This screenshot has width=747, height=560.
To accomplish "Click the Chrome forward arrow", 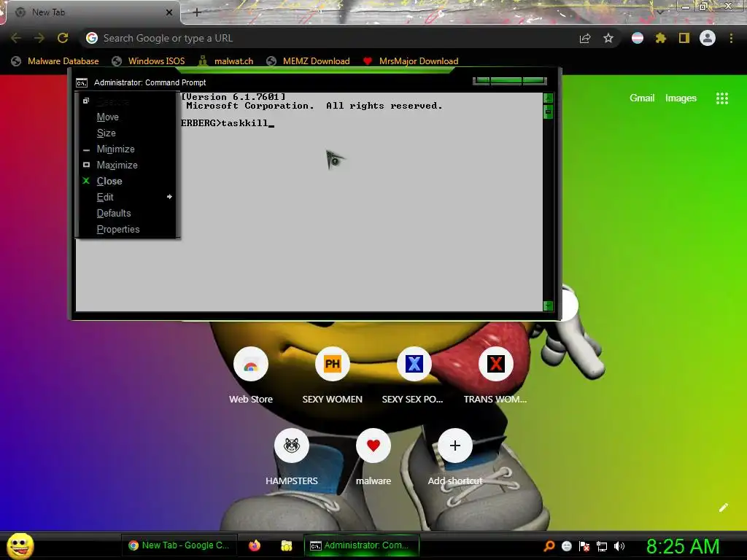I will (39, 38).
